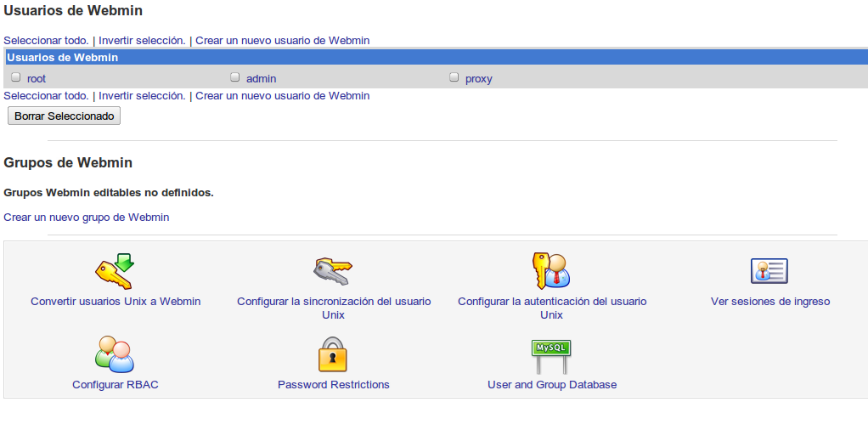The width and height of the screenshot is (868, 430).
Task: Create new Webmin user via link above list
Action: (282, 40)
